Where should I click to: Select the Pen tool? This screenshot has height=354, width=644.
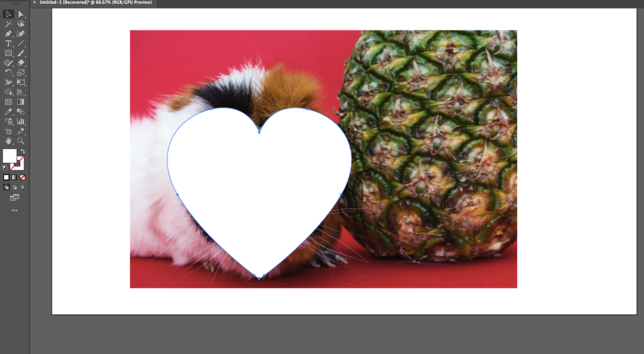click(x=8, y=33)
